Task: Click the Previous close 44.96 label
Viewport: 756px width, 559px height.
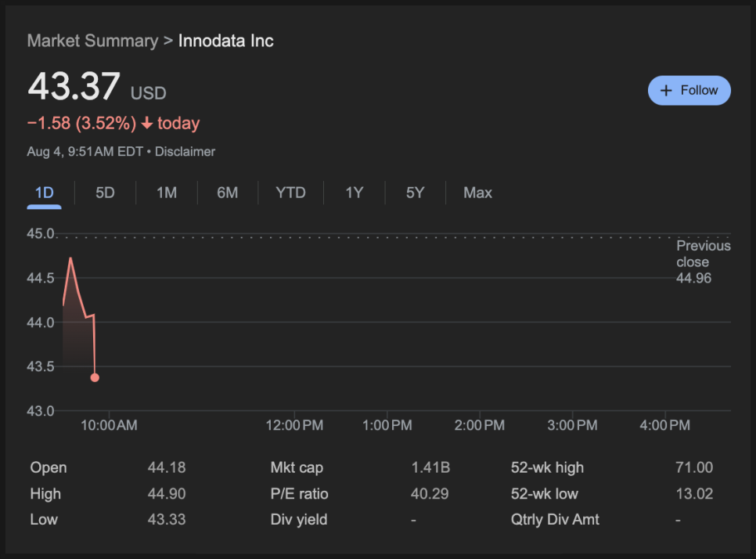Action: pos(703,262)
